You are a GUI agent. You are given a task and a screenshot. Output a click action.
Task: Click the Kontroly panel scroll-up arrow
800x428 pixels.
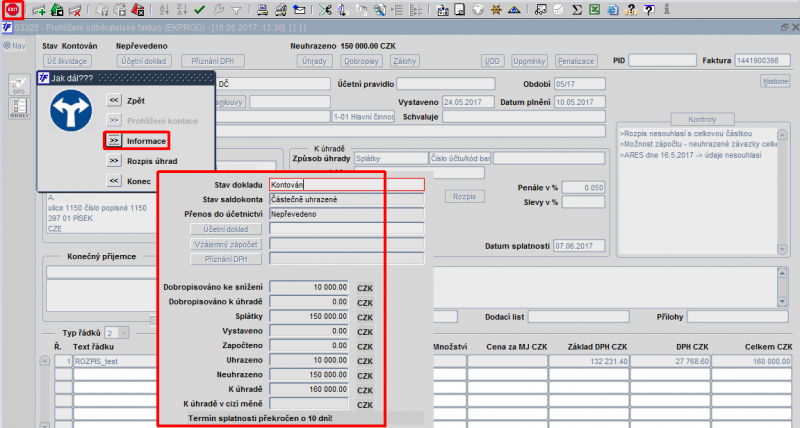pyautogui.click(x=782, y=135)
